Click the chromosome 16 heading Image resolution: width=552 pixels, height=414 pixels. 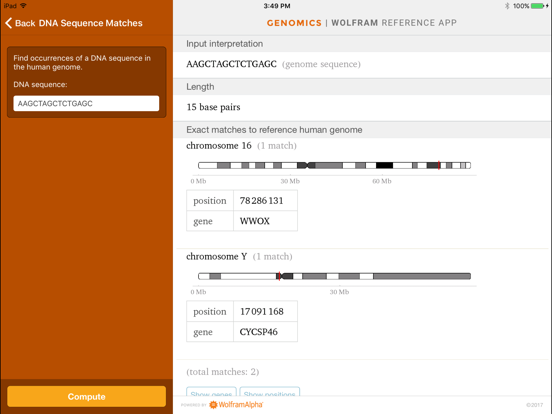click(219, 146)
